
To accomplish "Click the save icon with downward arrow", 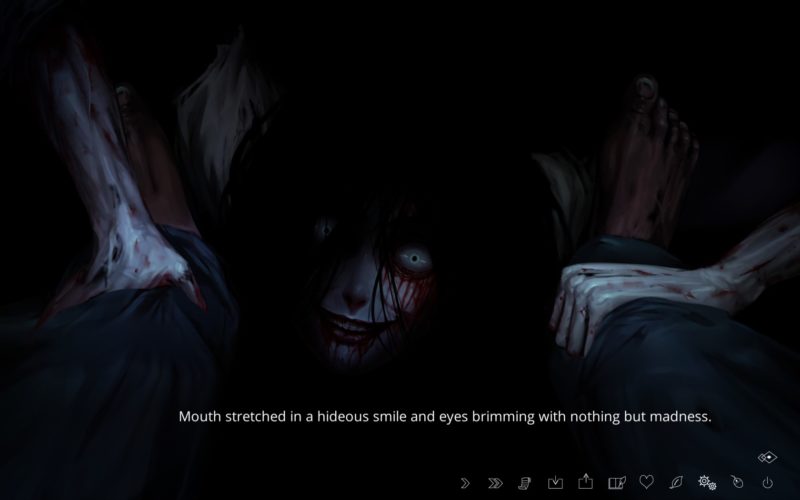I will tap(555, 482).
